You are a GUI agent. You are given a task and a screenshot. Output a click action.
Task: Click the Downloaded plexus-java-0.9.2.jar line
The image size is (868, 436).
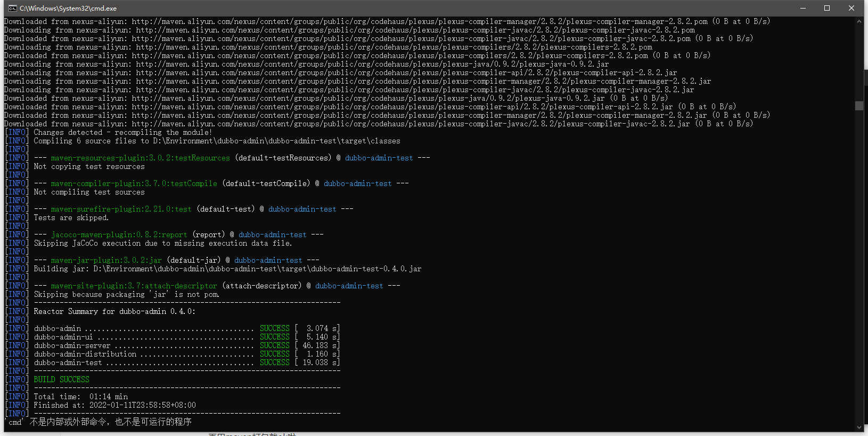[x=336, y=98]
